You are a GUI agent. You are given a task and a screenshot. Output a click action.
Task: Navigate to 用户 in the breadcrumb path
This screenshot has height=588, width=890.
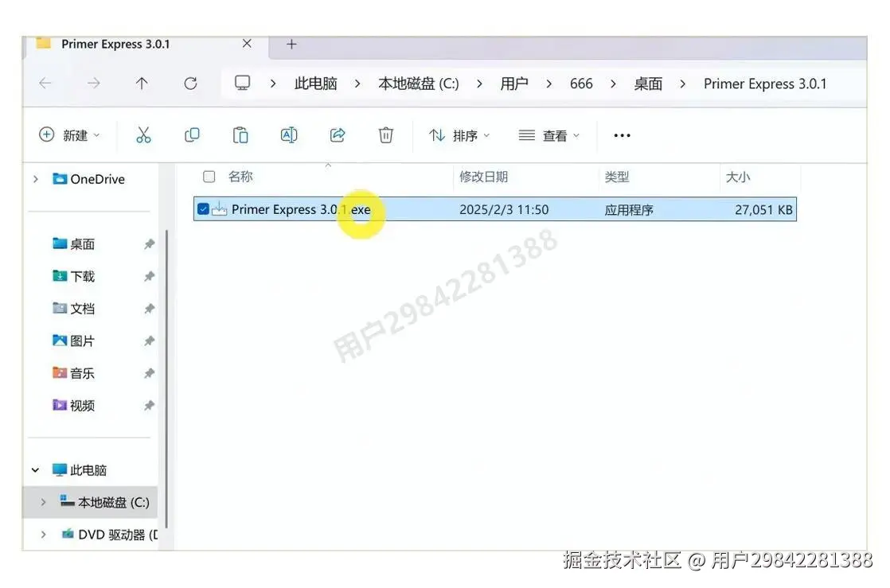click(514, 83)
